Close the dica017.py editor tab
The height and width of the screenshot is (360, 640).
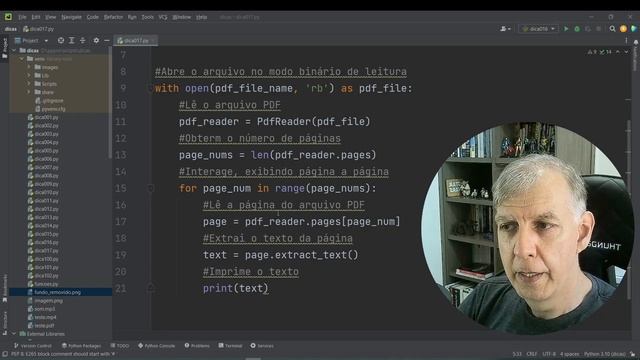[x=153, y=40]
